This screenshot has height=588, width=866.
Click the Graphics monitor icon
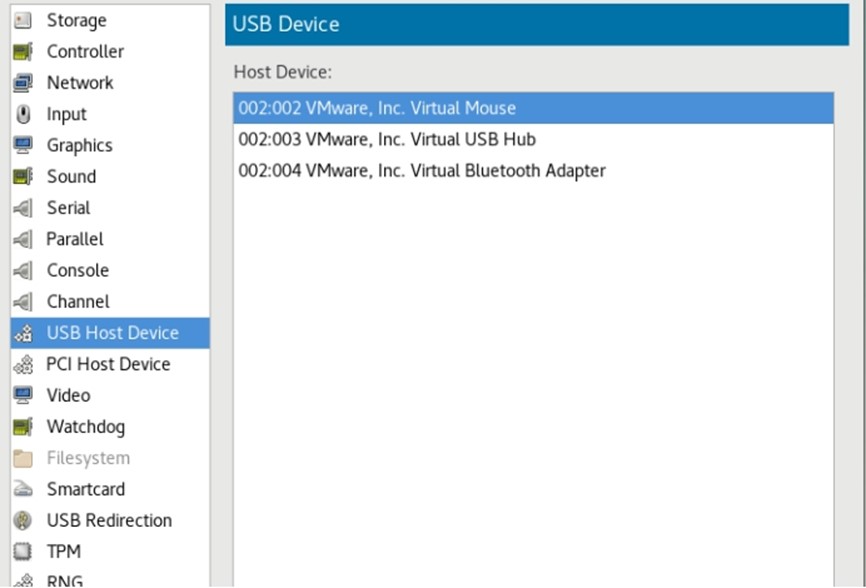tap(23, 145)
